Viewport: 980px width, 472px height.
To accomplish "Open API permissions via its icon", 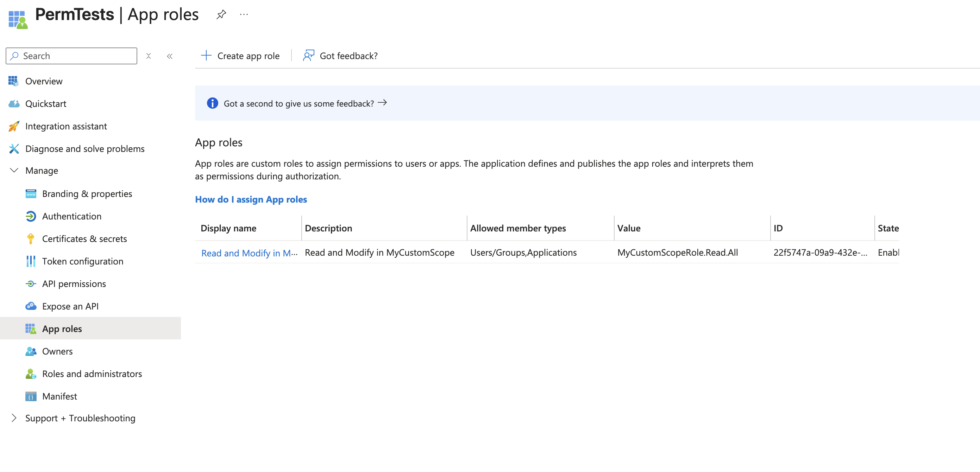I will tap(31, 283).
